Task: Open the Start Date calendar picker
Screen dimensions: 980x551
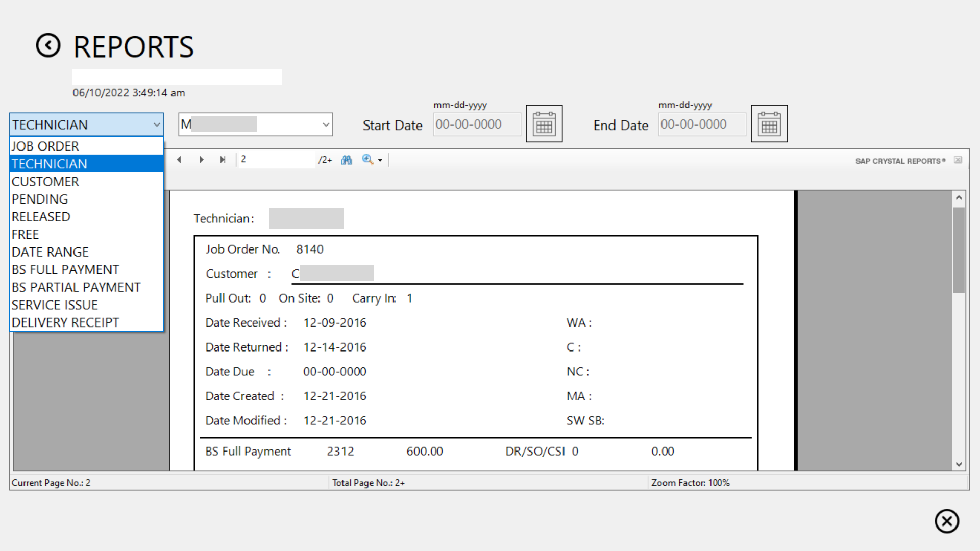Action: 544,123
